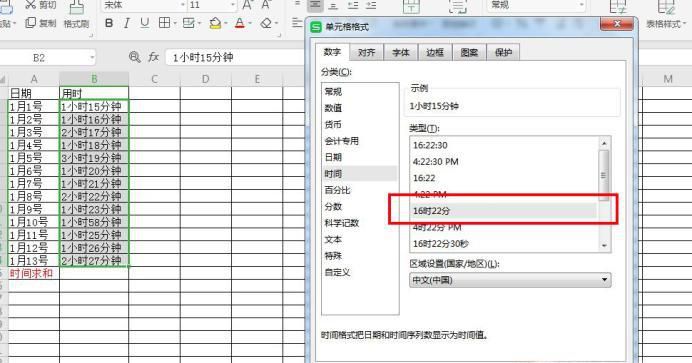The height and width of the screenshot is (363, 692).
Task: Choose the 4:22:30 PM time type
Action: coord(504,162)
